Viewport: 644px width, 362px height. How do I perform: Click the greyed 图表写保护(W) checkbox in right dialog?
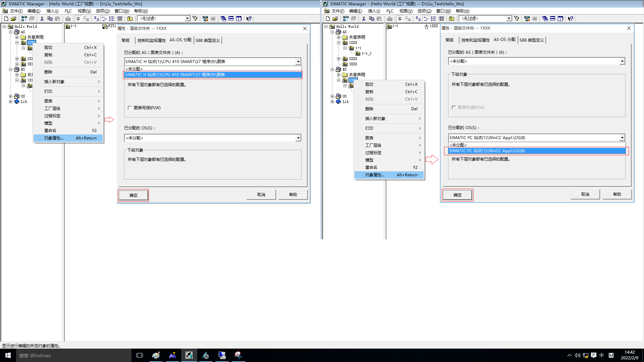click(454, 108)
